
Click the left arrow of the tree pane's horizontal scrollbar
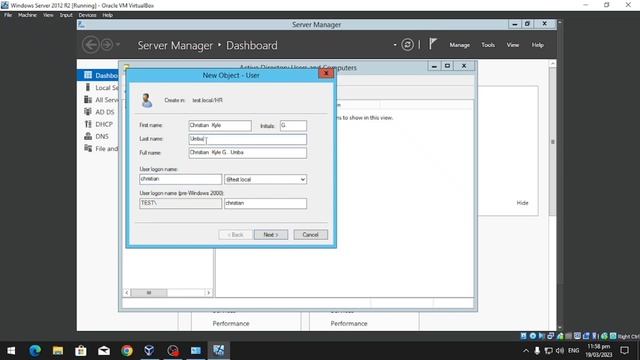[x=127, y=293]
